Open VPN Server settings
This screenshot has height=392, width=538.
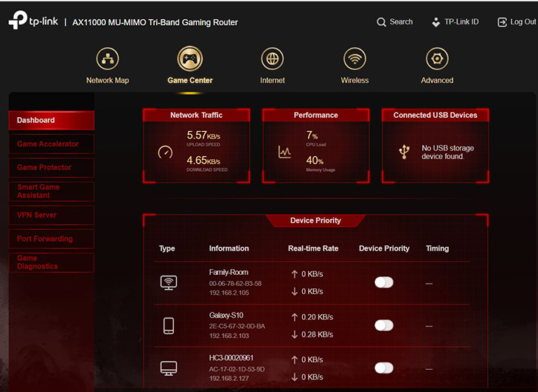[52, 215]
